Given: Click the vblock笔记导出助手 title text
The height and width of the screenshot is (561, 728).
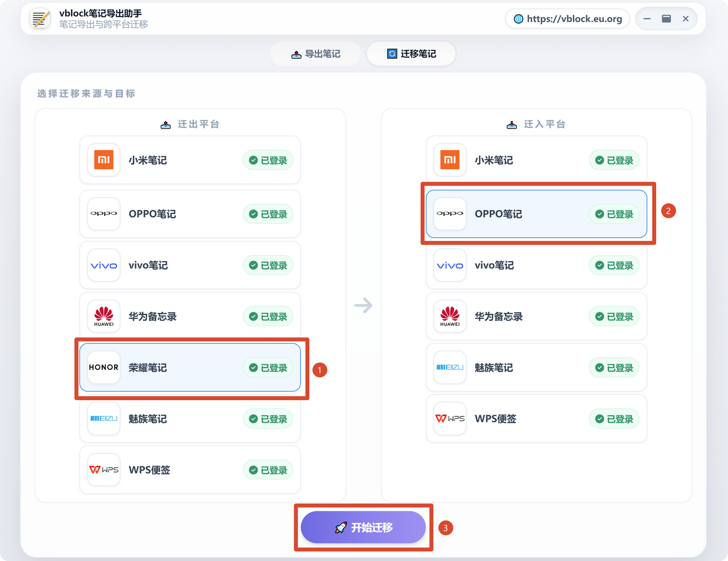Looking at the screenshot, I should (101, 13).
